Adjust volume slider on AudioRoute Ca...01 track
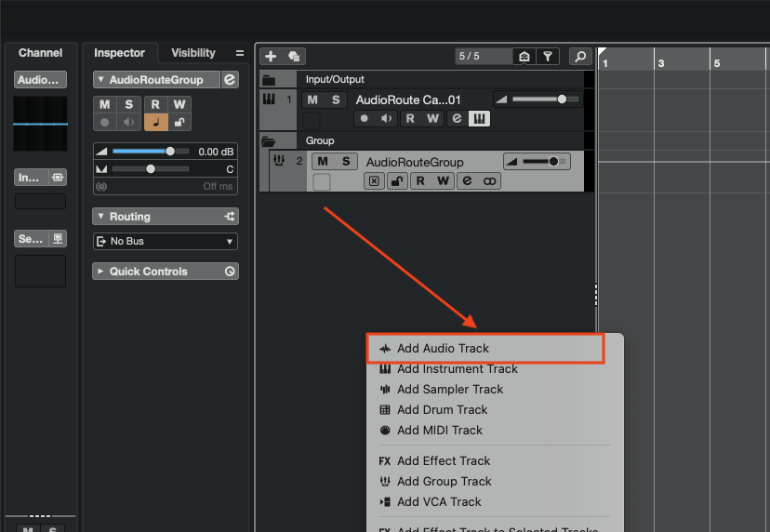The image size is (770, 532). tap(545, 100)
